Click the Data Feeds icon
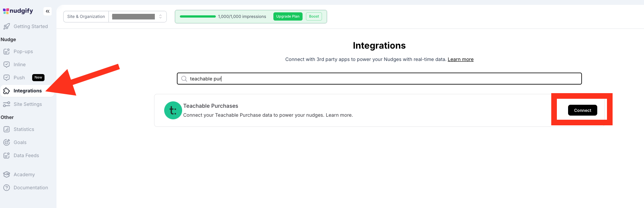644x208 pixels. (6, 156)
